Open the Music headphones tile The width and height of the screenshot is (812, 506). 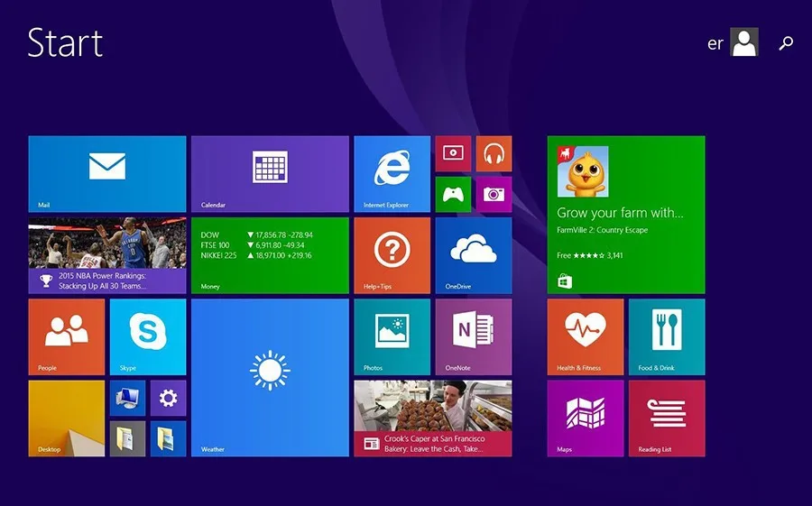(x=494, y=154)
